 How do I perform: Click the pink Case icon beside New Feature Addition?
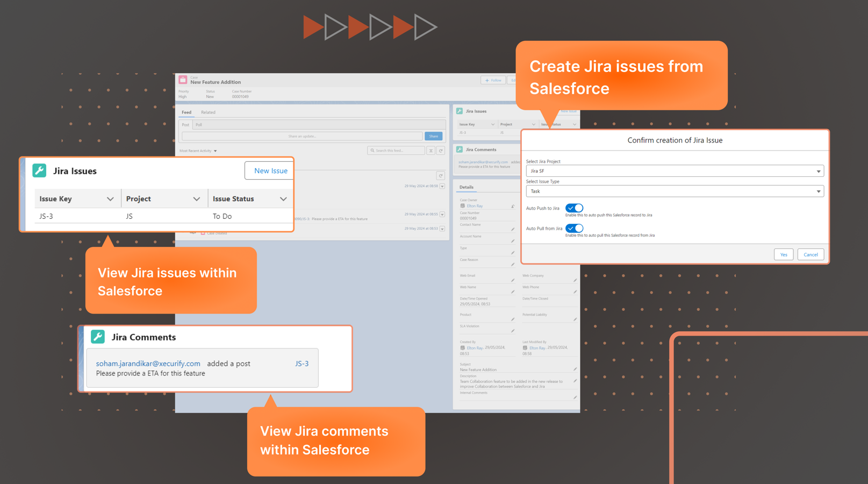click(183, 80)
